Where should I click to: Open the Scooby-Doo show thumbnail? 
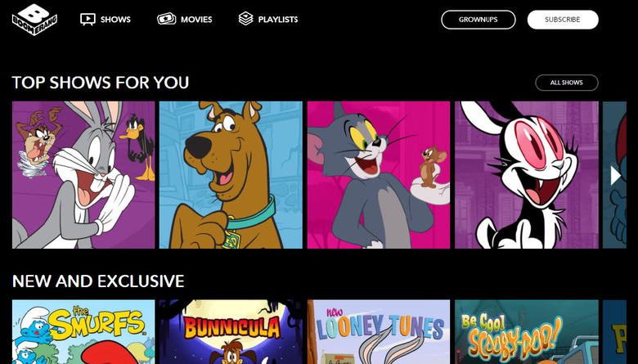click(x=231, y=175)
